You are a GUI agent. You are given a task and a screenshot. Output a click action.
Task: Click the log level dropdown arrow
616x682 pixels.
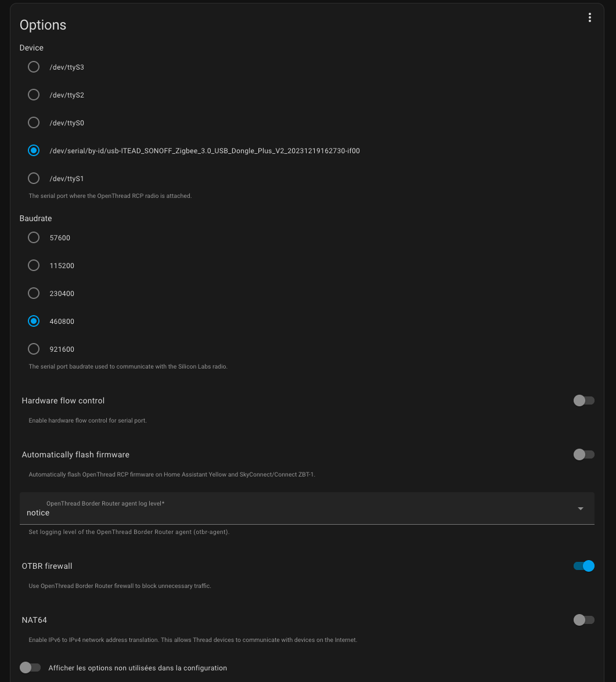click(x=580, y=509)
